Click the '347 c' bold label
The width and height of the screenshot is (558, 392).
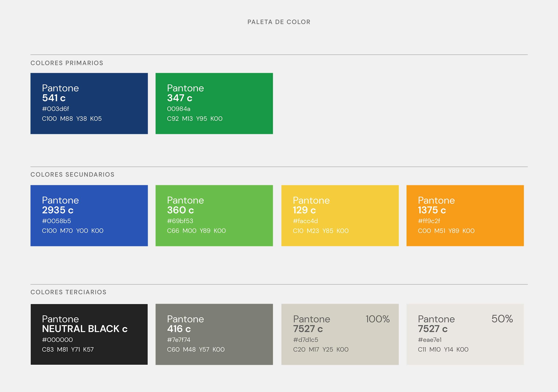click(x=180, y=98)
